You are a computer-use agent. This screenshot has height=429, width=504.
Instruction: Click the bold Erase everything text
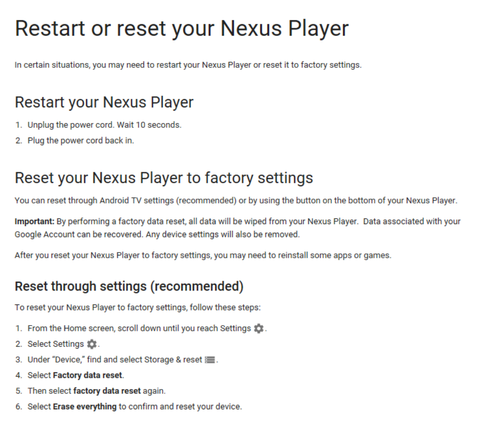coord(85,406)
